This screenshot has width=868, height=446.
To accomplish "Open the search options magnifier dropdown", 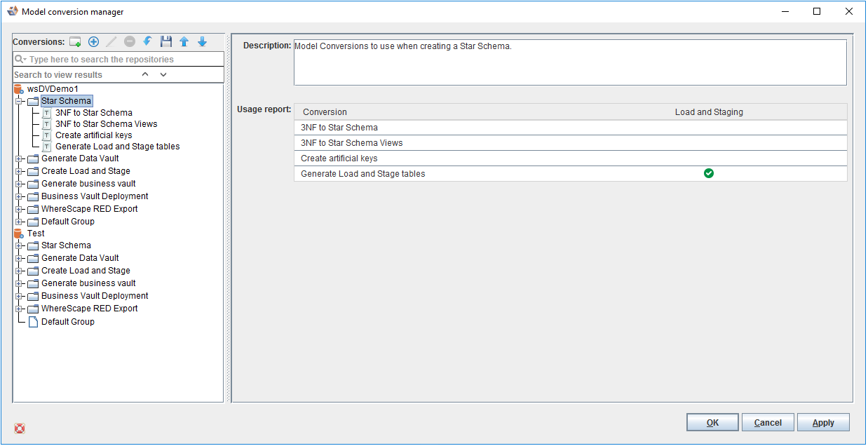I will pos(20,60).
